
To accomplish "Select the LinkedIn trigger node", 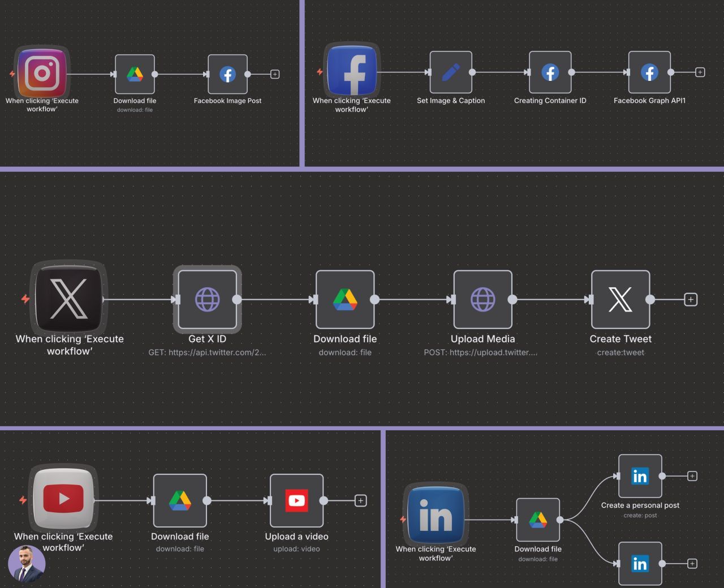I will coord(436,514).
